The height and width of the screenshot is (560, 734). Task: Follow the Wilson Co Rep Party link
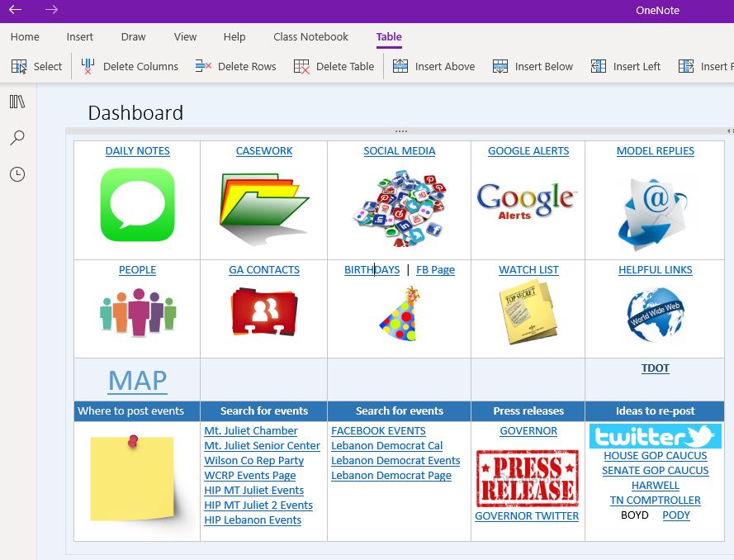254,461
